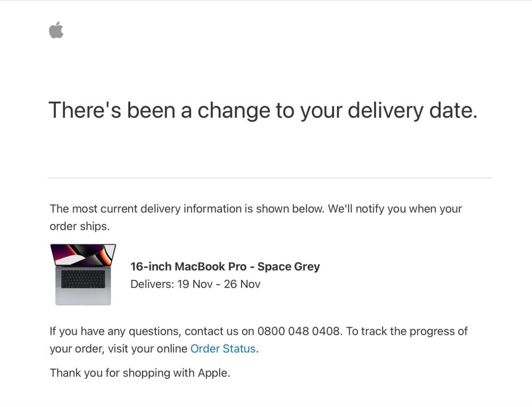The image size is (532, 407).
Task: Click the MacBook keyboard in product image
Action: [x=83, y=279]
